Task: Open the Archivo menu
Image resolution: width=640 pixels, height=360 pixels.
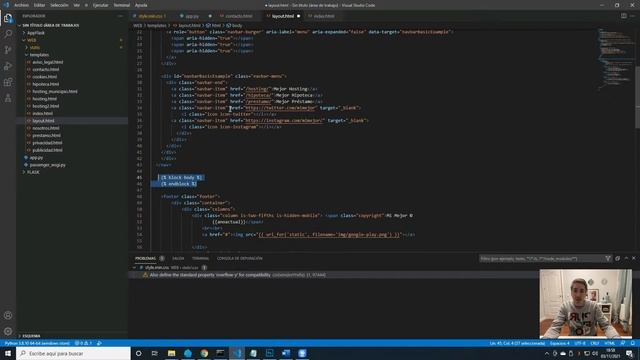Action: point(21,5)
